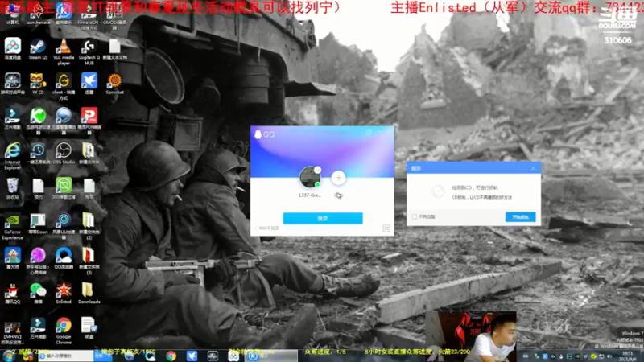The image size is (644, 362).
Task: Launch Google Chrome from desktop shortcut
Action: pyautogui.click(x=64, y=330)
